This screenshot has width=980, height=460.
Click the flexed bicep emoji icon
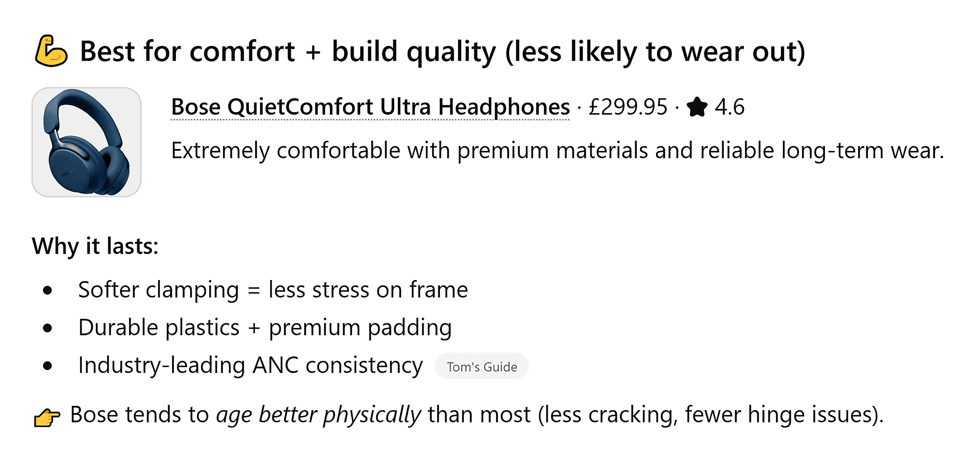(x=51, y=51)
